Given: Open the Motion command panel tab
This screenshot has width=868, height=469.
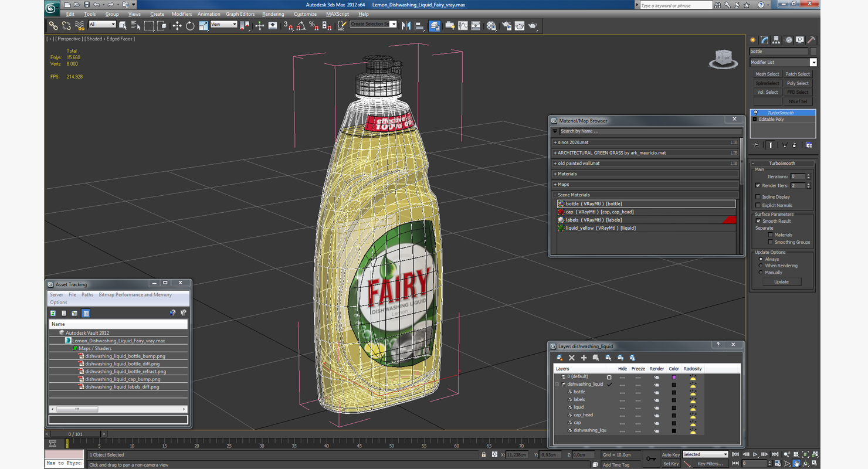Looking at the screenshot, I should (x=788, y=40).
